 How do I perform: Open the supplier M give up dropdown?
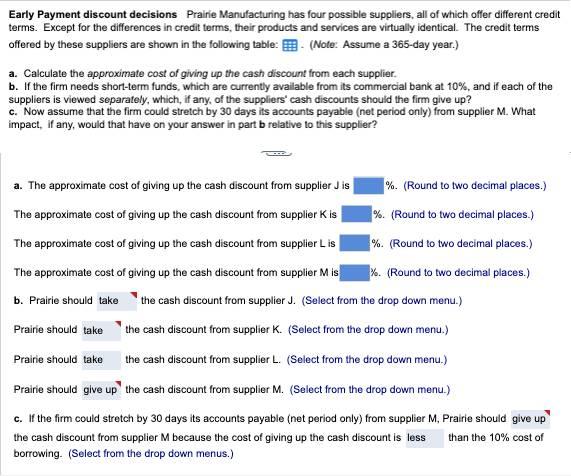(101, 390)
